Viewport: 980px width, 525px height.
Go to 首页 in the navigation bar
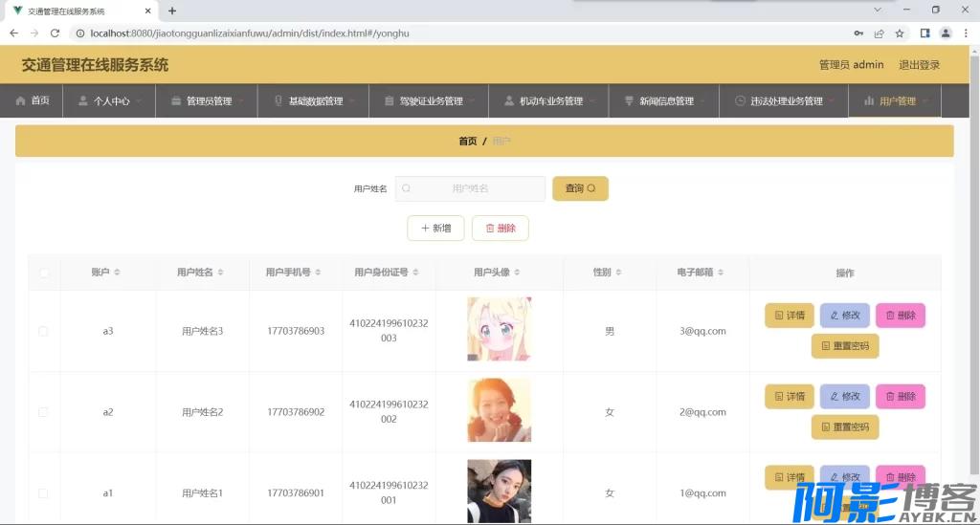[33, 100]
